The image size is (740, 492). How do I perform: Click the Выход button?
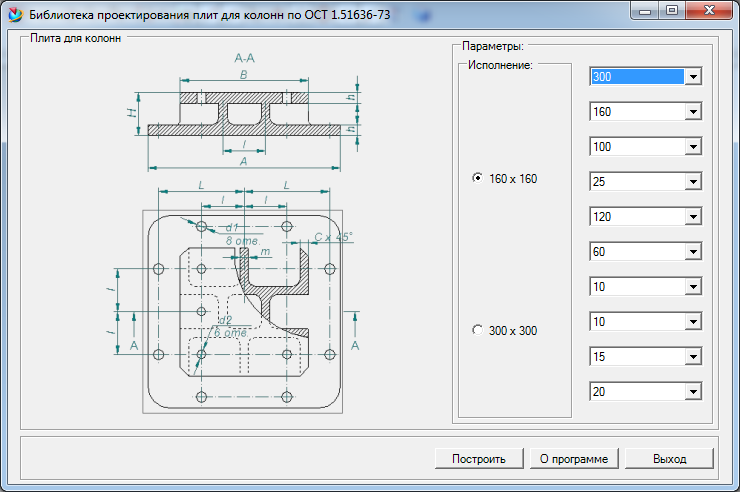pyautogui.click(x=669, y=459)
